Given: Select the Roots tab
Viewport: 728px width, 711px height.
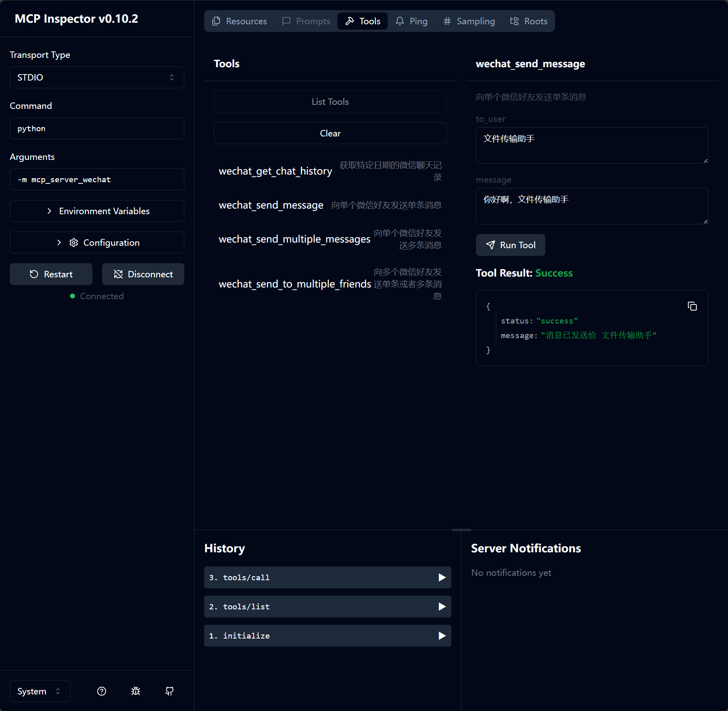Looking at the screenshot, I should click(x=529, y=21).
